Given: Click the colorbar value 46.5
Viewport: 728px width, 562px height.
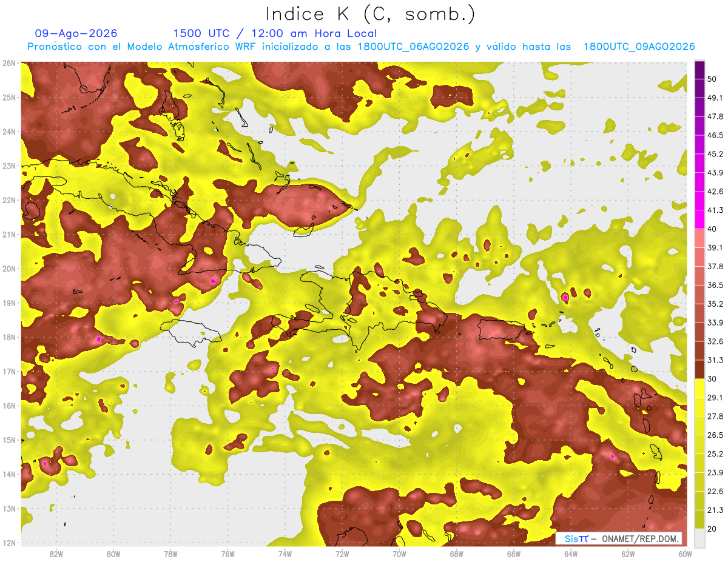Looking at the screenshot, I should 715,135.
